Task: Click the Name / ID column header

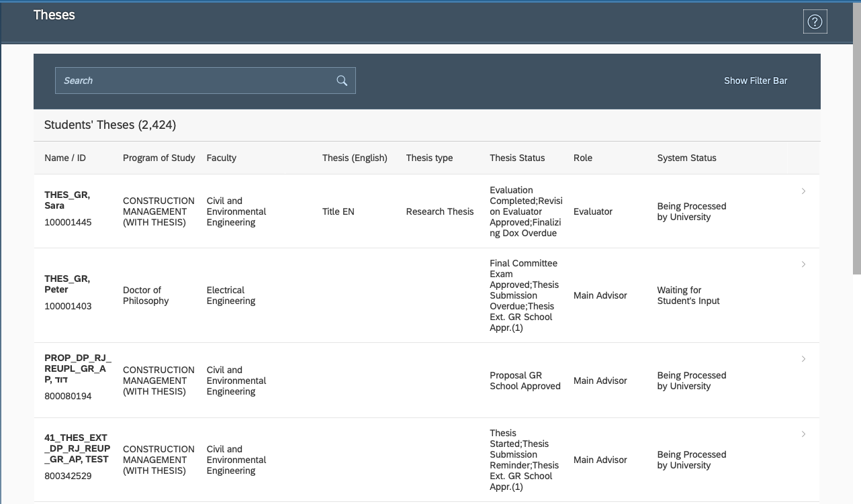Action: 65,158
